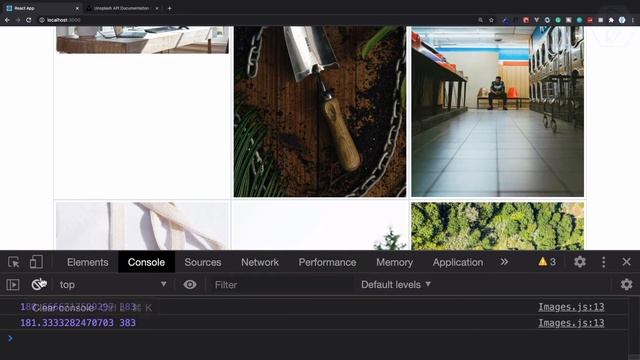The image size is (640, 360).
Task: Clear the console
Action: (x=39, y=284)
